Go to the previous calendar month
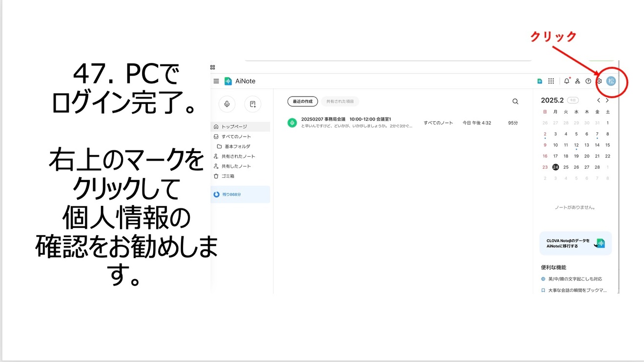644x362 pixels. click(599, 101)
